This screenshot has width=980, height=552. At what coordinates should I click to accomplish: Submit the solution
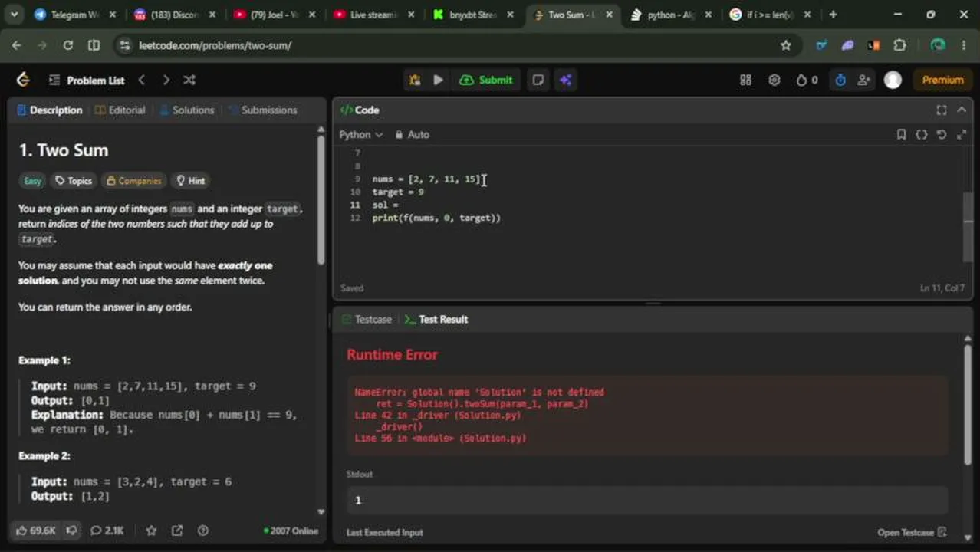486,80
